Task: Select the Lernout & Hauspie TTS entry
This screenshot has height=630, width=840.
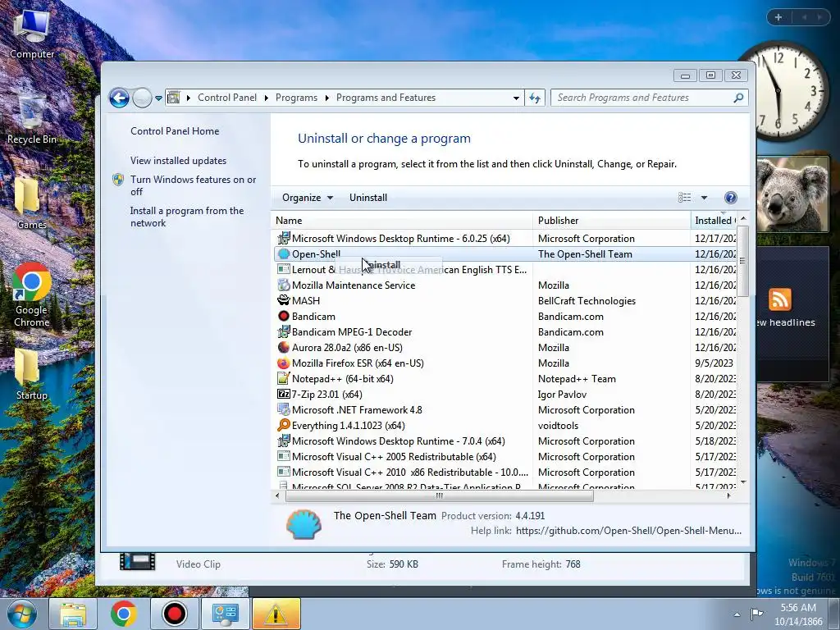Action: coord(505,269)
